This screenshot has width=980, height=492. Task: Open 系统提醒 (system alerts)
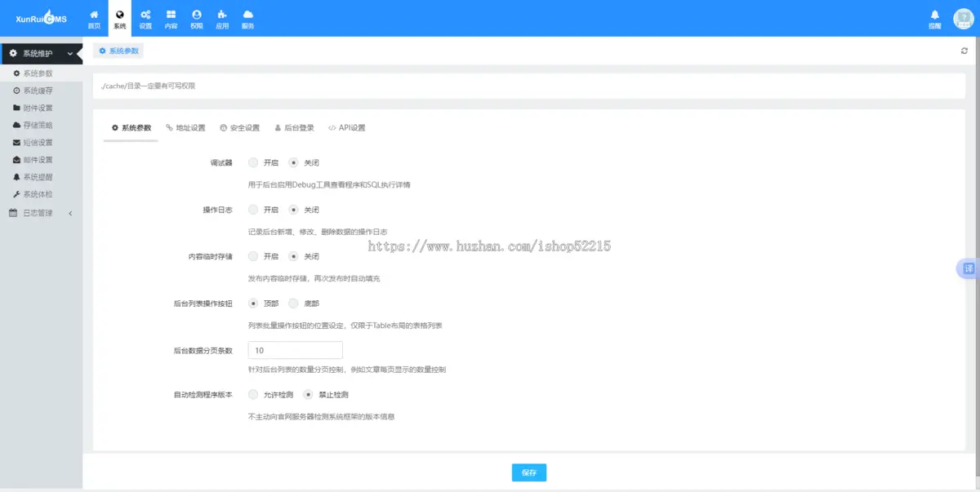coord(37,177)
